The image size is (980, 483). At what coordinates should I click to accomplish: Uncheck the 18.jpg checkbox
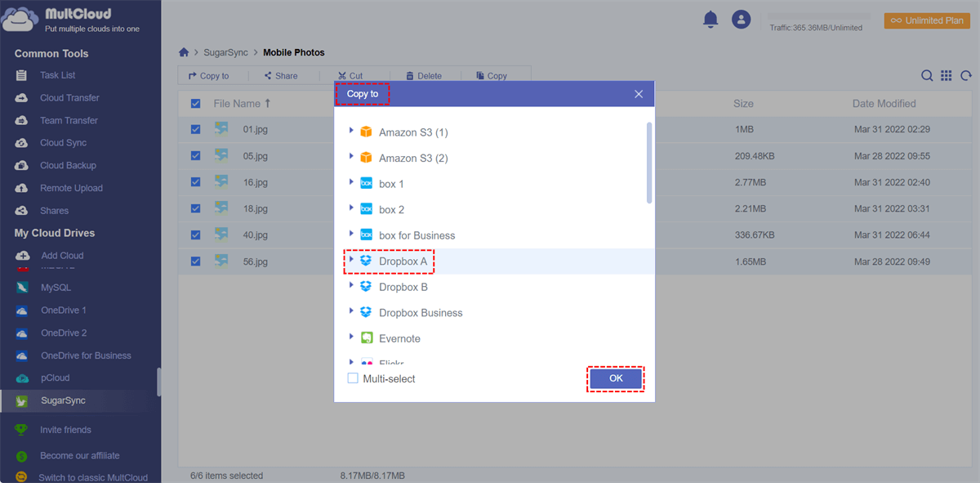[x=195, y=208]
